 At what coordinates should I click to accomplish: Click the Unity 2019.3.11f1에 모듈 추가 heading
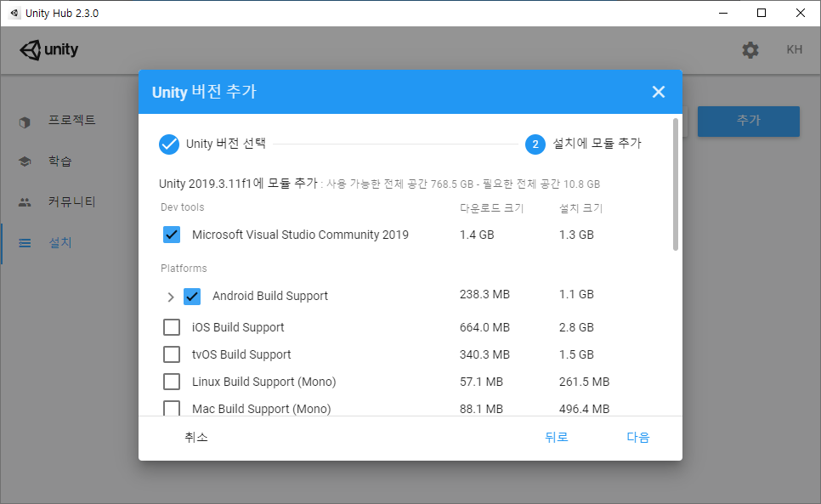click(238, 184)
